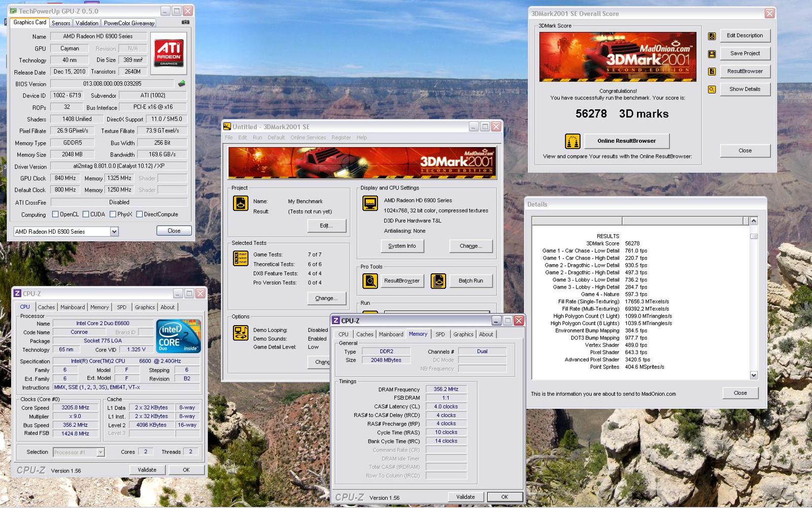The image size is (812, 508).
Task: Click the CPU-Z Memory window title icon
Action: [x=335, y=321]
